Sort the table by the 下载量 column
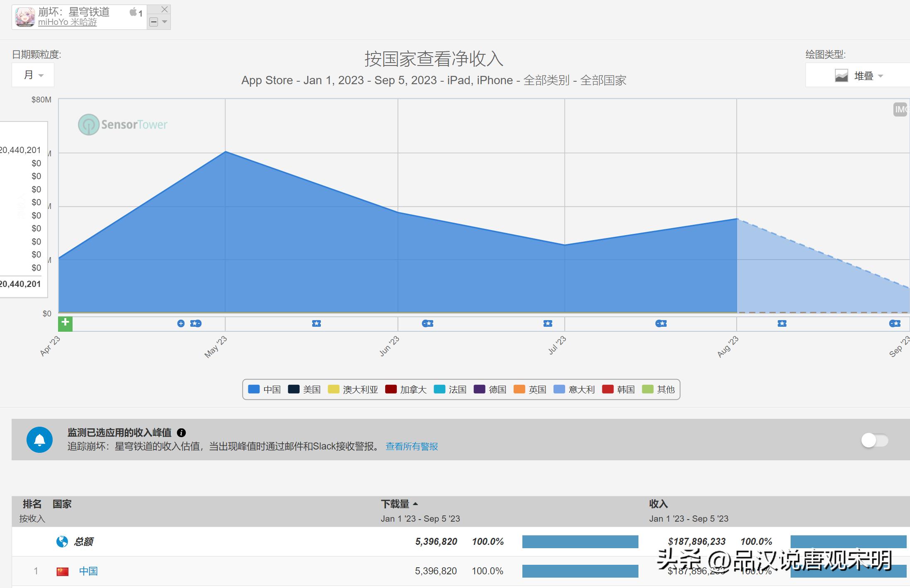The image size is (910, 588). [x=397, y=503]
